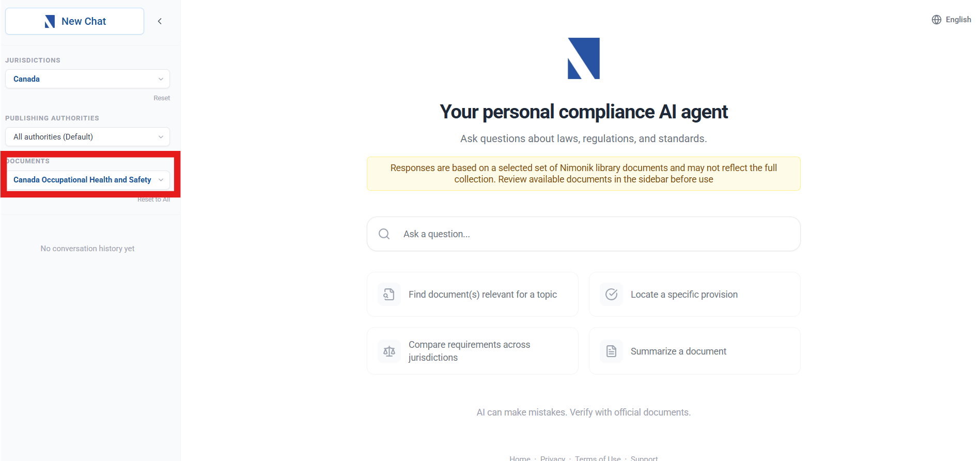Click the search magnifier icon
The height and width of the screenshot is (461, 980).
pyautogui.click(x=384, y=234)
